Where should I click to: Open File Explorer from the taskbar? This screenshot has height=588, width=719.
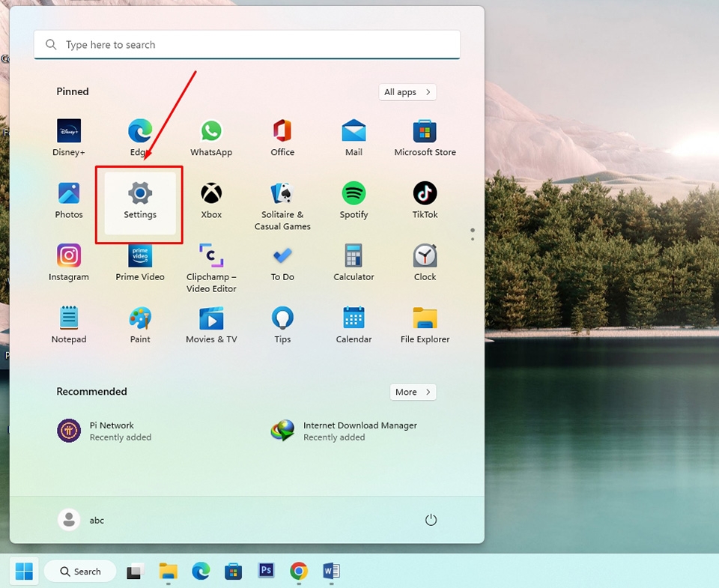(169, 571)
